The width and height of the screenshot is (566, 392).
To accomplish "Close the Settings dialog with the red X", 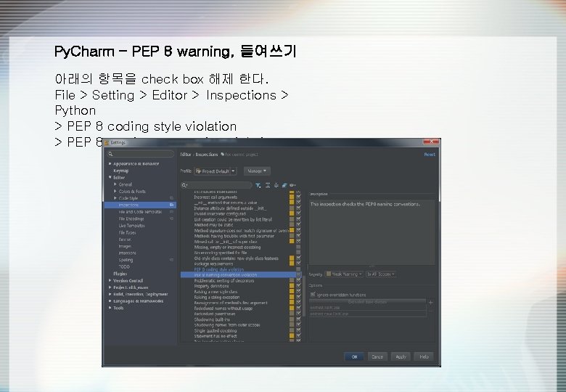I will pyautogui.click(x=431, y=142).
